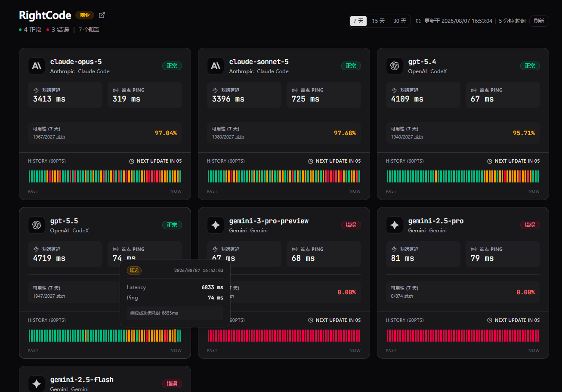Click the first history bar of gemini-2.5-pro

pyautogui.click(x=388, y=336)
